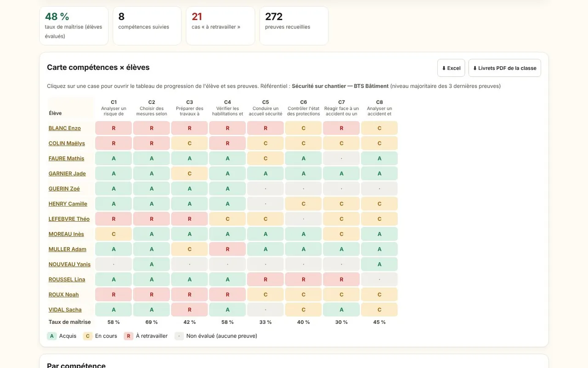Select NOUVEAU Yanis's C2 'A' cell
This screenshot has height=368, width=588.
[x=152, y=265]
